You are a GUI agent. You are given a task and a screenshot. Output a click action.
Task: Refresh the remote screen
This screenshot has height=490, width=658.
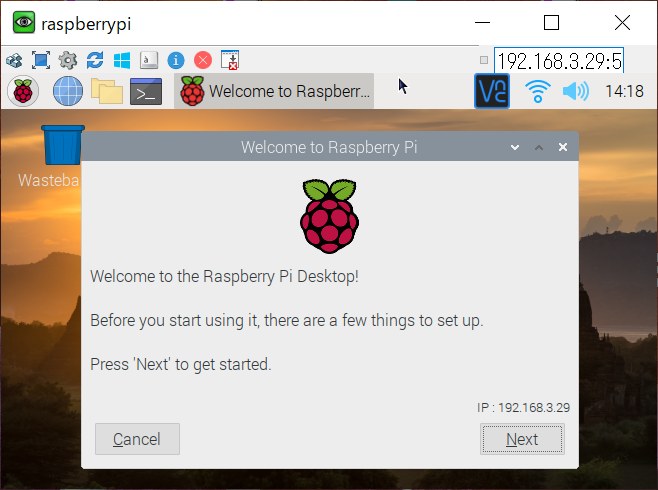point(95,60)
